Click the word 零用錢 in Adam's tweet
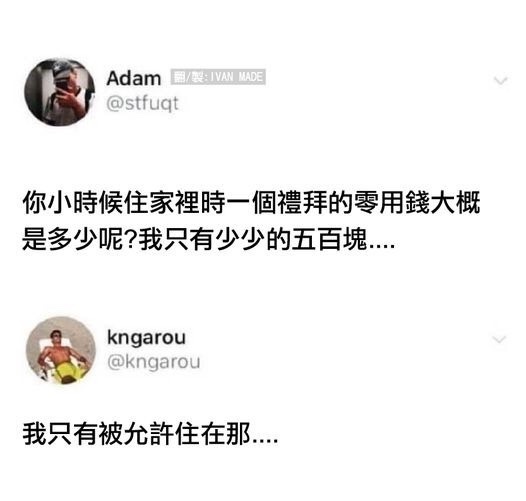 392,203
